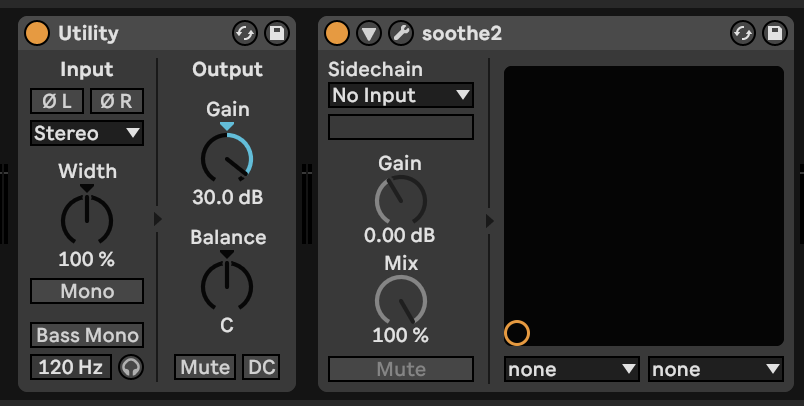
Task: Save the soothe2 preset with the disk icon
Action: tap(775, 34)
